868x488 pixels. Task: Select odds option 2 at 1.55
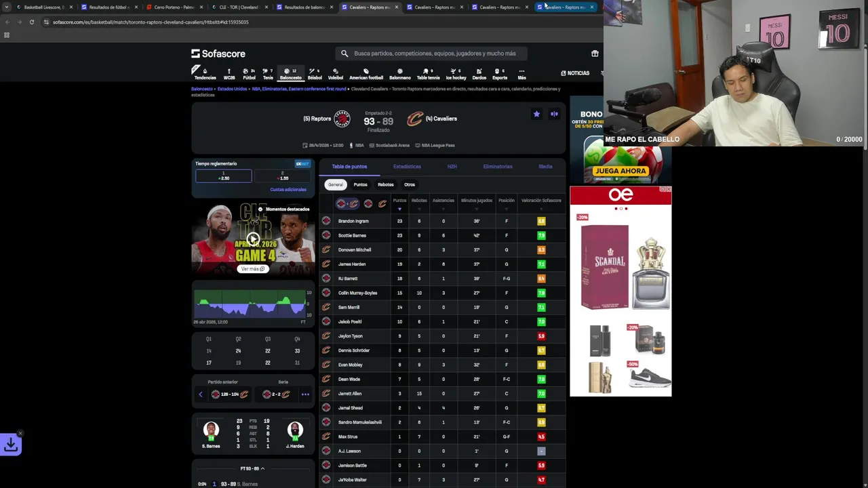tap(283, 176)
